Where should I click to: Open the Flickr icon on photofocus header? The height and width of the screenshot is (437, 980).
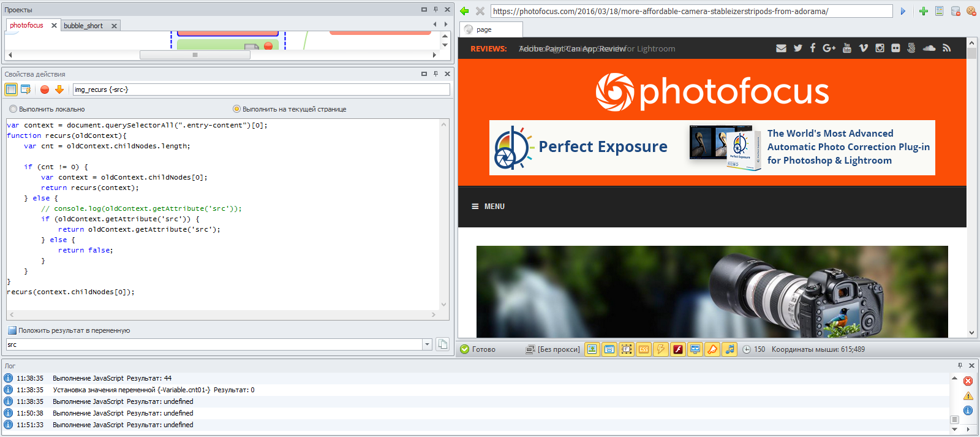point(895,48)
